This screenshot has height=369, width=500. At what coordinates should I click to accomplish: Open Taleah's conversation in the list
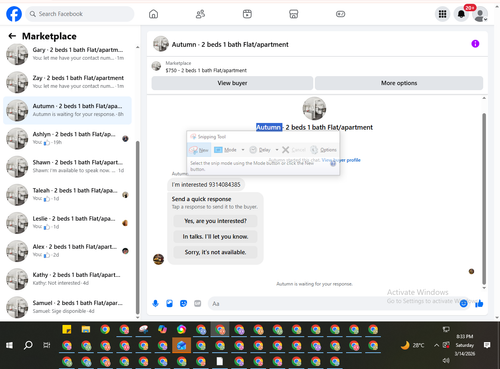[67, 195]
